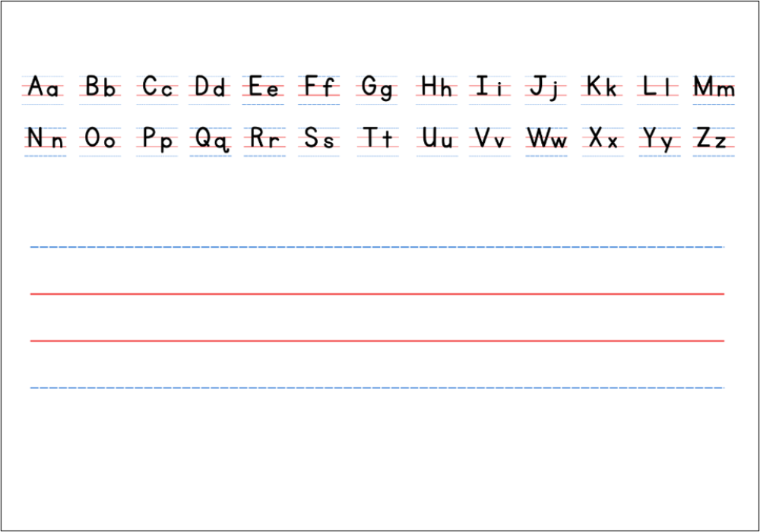The width and height of the screenshot is (760, 532).
Task: Tap the Gg letter pair
Action: click(x=377, y=88)
